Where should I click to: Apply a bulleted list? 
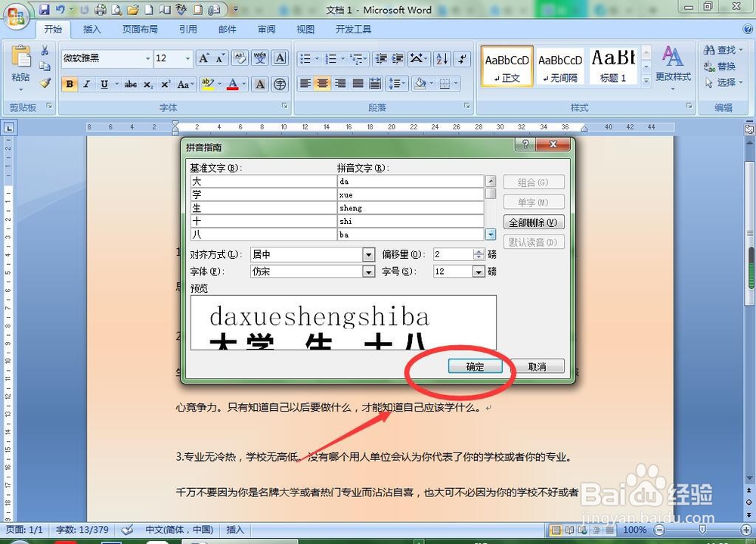(x=305, y=59)
